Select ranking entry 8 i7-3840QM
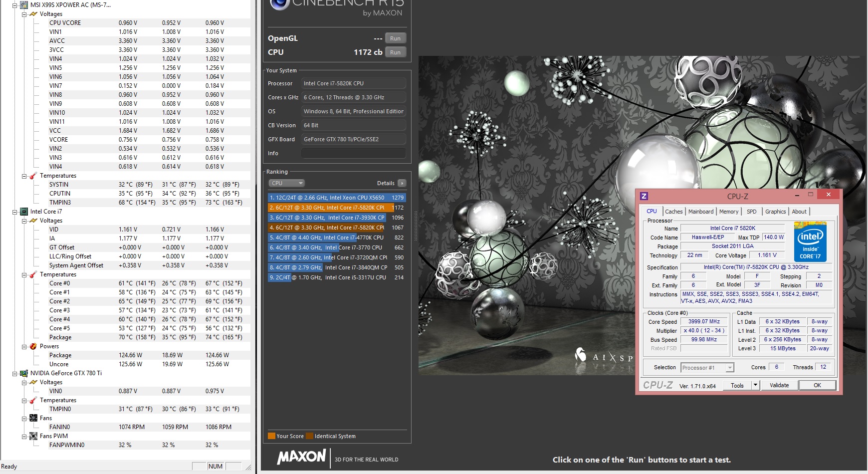 (x=337, y=267)
